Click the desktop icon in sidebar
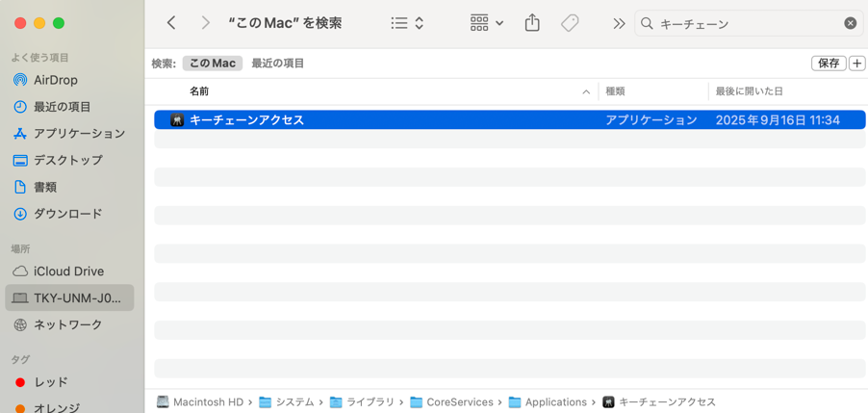The height and width of the screenshot is (413, 868). point(20,160)
